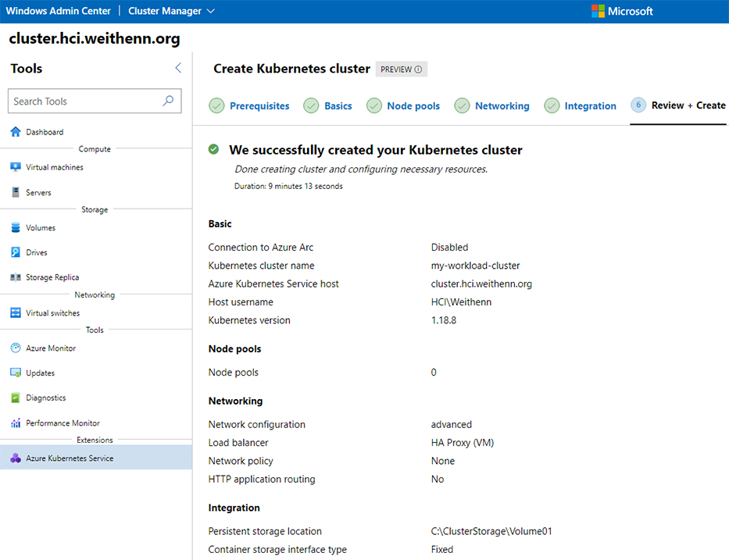Click the C:\ClusterStorage\Volume01 path

(x=491, y=531)
